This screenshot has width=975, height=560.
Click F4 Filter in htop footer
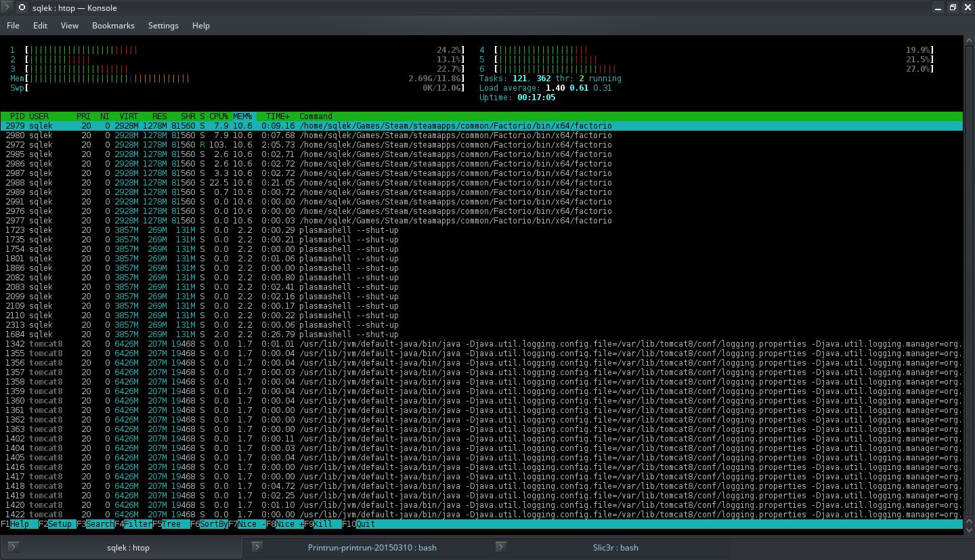coord(133,524)
